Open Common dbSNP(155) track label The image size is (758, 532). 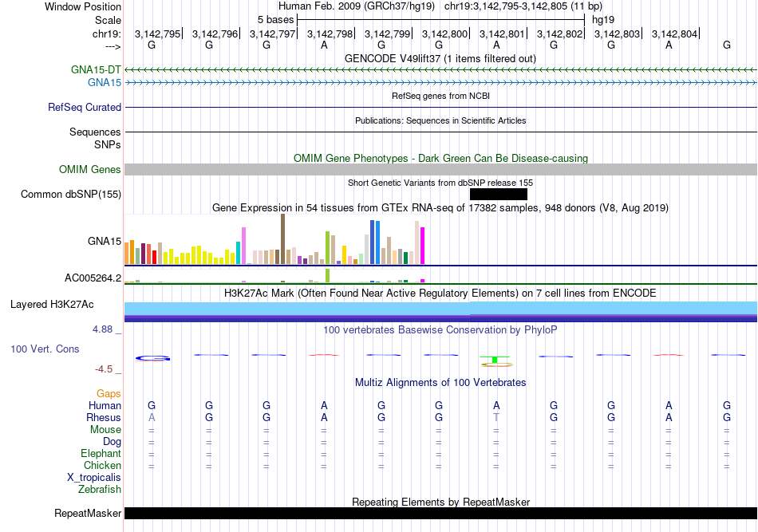click(71, 195)
